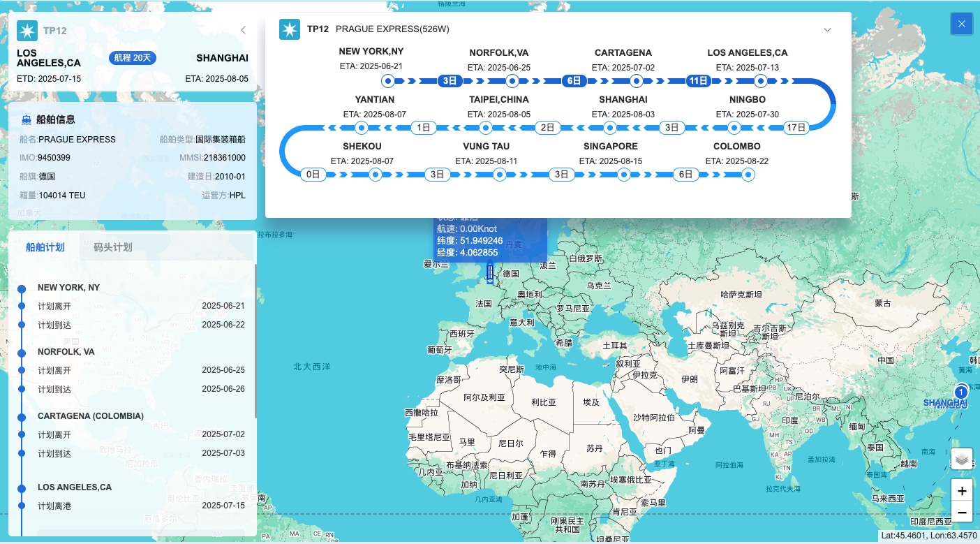Click the TP12 logo in left card
980x544 pixels.
pos(27,31)
